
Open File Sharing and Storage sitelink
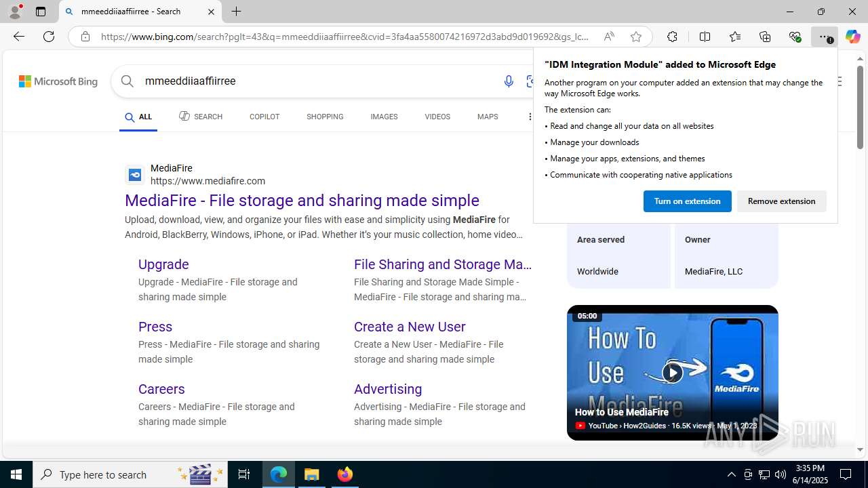[443, 264]
